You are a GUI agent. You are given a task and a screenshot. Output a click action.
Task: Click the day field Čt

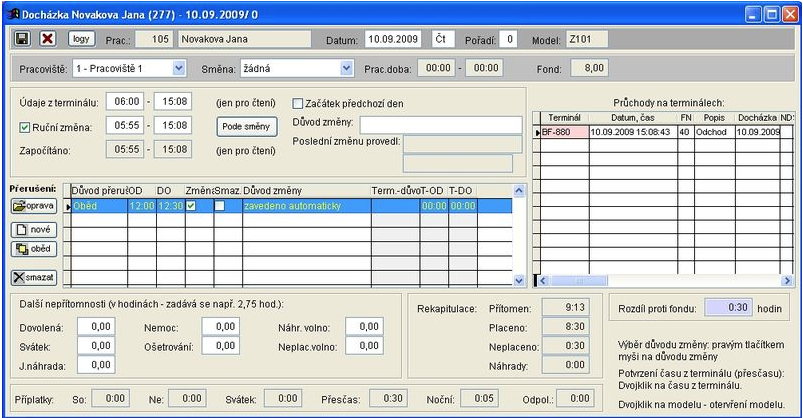pos(443,39)
